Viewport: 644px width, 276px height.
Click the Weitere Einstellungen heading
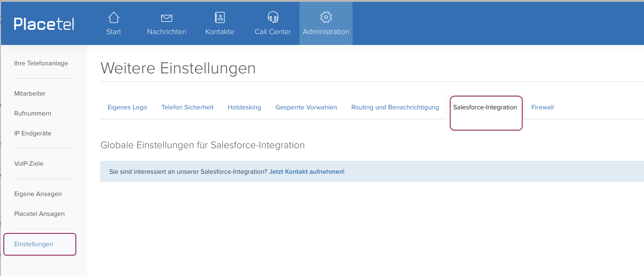(178, 68)
